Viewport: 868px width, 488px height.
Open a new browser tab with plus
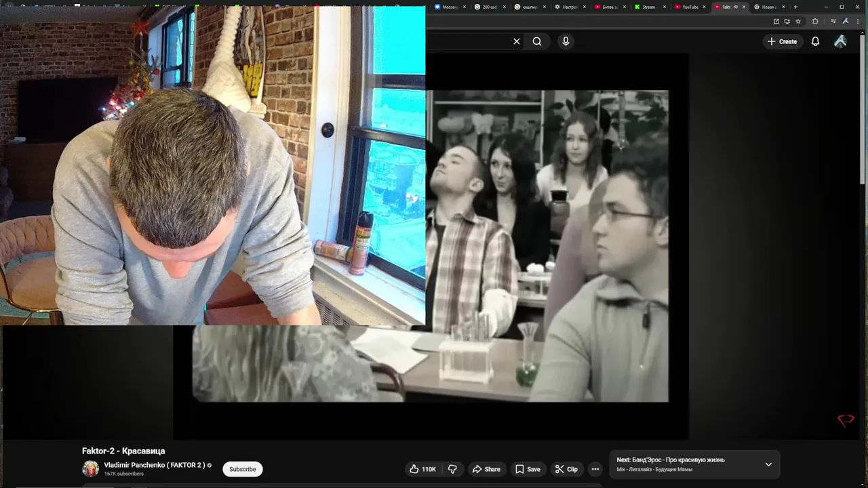[x=795, y=7]
